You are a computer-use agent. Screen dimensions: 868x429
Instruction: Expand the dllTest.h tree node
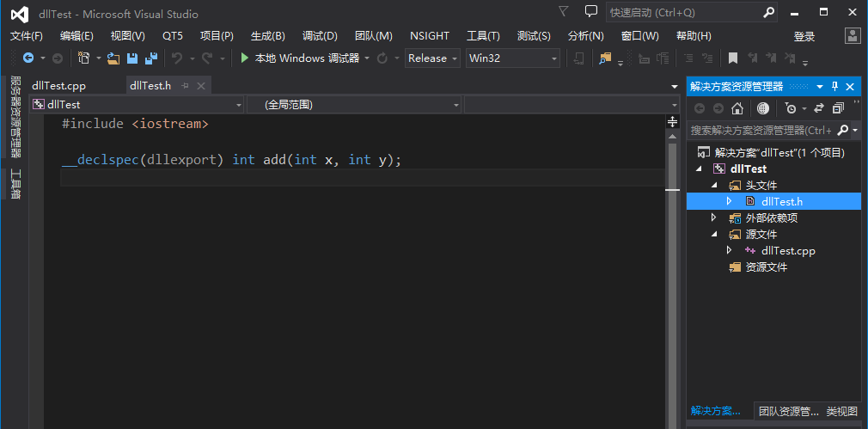coord(729,201)
